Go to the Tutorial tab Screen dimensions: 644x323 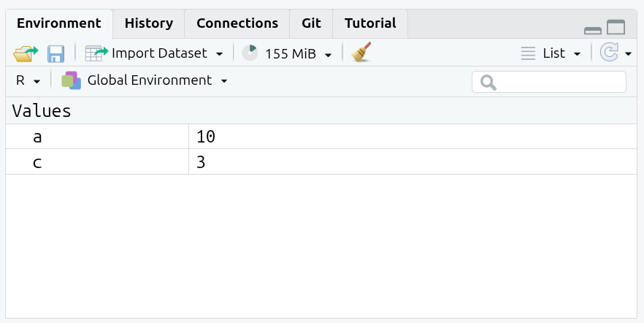coord(370,23)
